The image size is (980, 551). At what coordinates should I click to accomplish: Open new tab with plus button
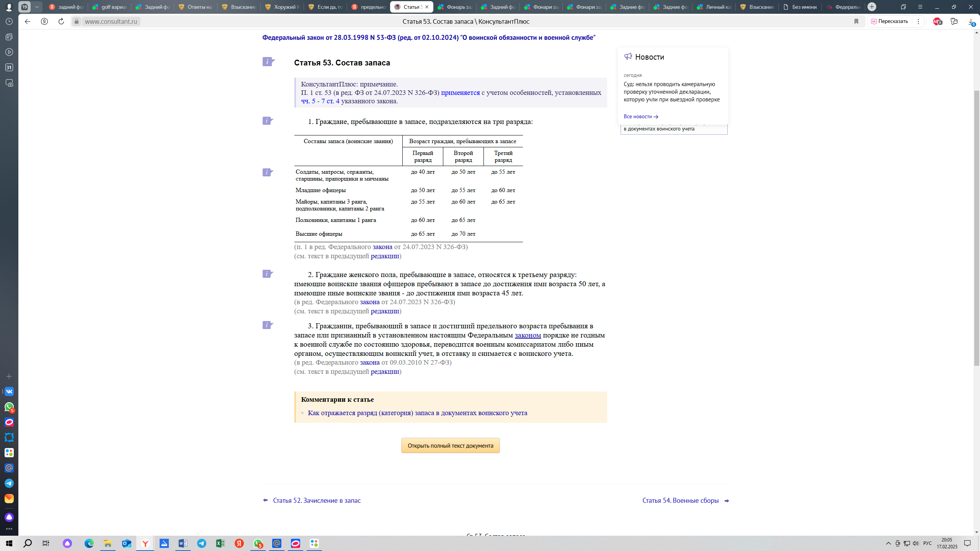[872, 7]
